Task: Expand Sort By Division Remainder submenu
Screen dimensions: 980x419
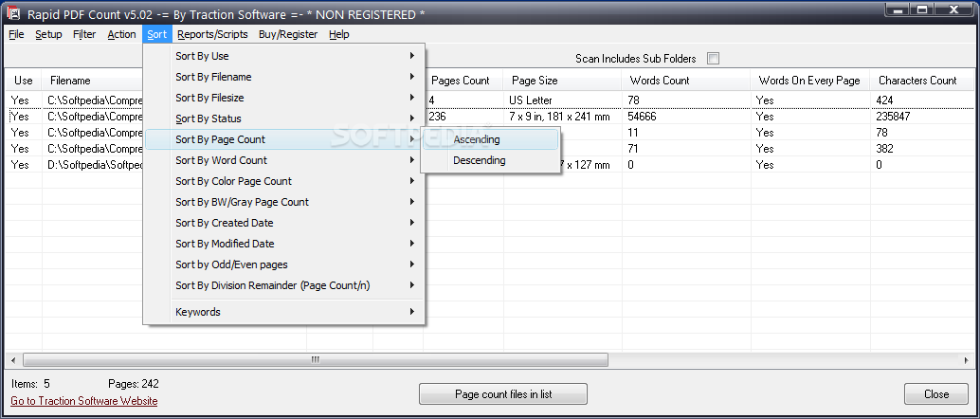Action: tap(284, 285)
